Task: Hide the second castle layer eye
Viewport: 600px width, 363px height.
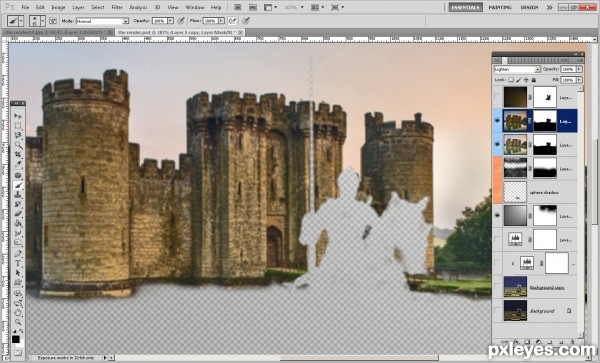Action: tap(497, 145)
